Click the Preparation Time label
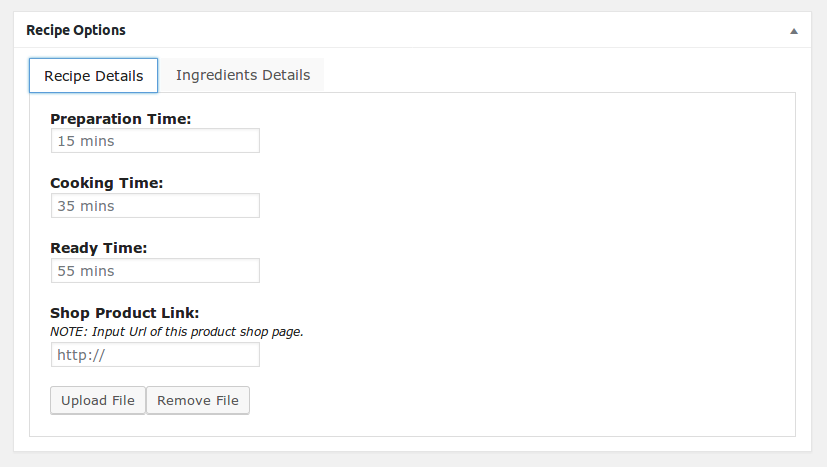This screenshot has height=467, width=827. pos(121,119)
